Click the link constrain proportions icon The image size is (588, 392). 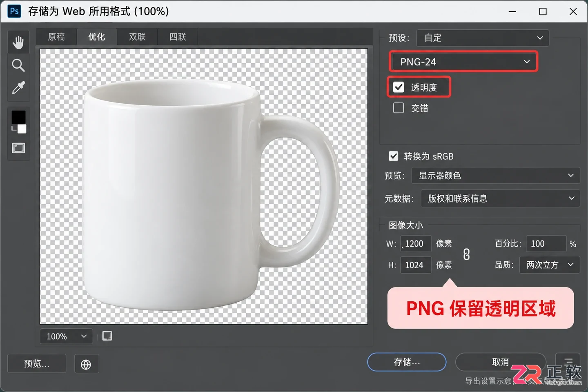pyautogui.click(x=466, y=254)
